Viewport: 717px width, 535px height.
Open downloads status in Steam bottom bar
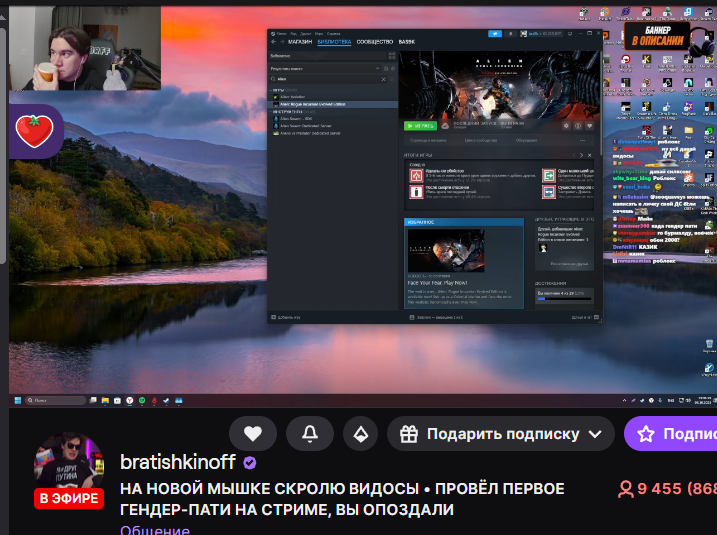[x=436, y=317]
